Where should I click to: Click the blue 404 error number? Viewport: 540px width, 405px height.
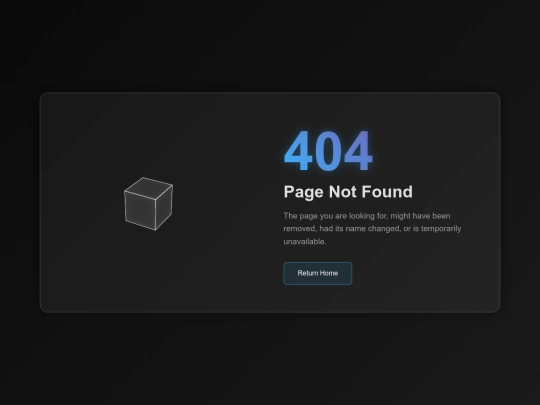[328, 150]
